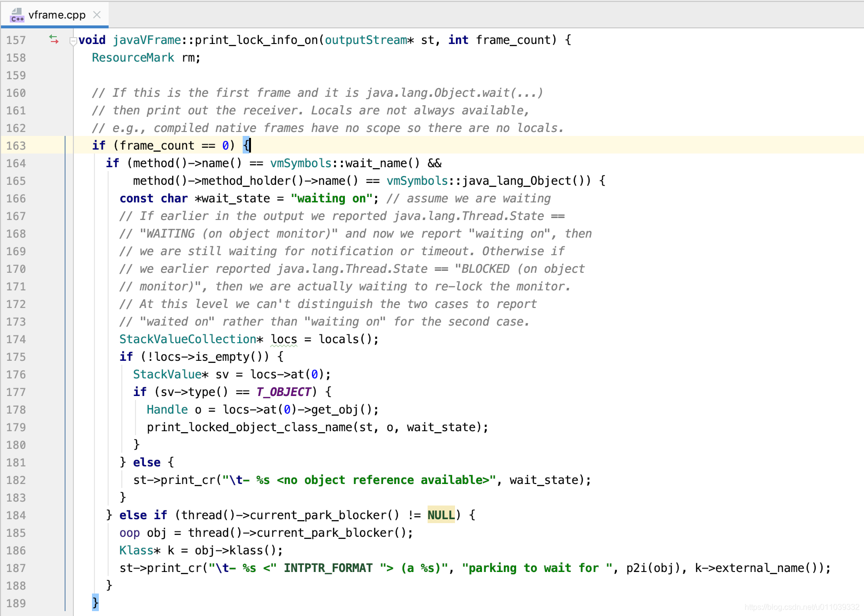The height and width of the screenshot is (616, 864).
Task: Click line number 189 in the gutter
Action: pyautogui.click(x=16, y=603)
